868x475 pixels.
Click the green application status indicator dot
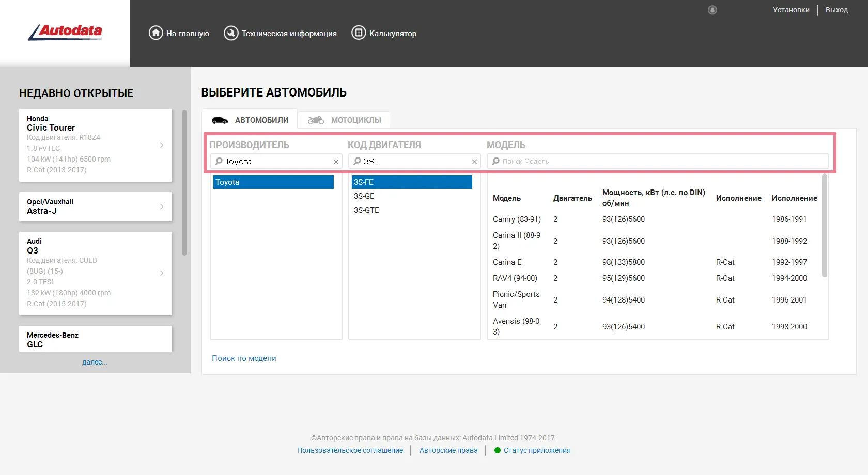click(x=498, y=450)
